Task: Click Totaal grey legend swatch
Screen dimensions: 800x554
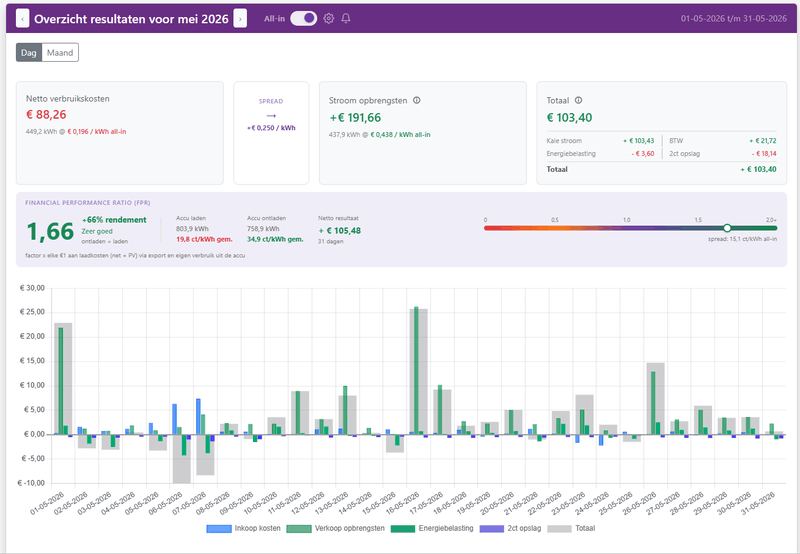Action: pos(559,529)
